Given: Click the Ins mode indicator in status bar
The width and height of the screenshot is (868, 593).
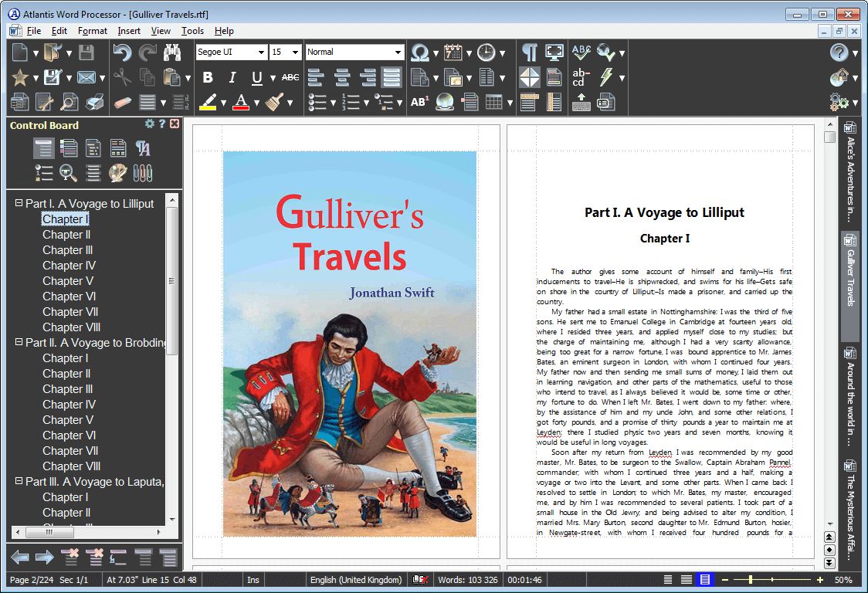Looking at the screenshot, I should click(x=253, y=580).
